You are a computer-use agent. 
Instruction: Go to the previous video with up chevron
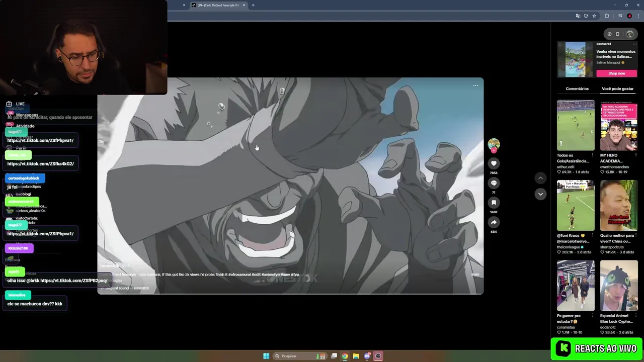pos(540,178)
